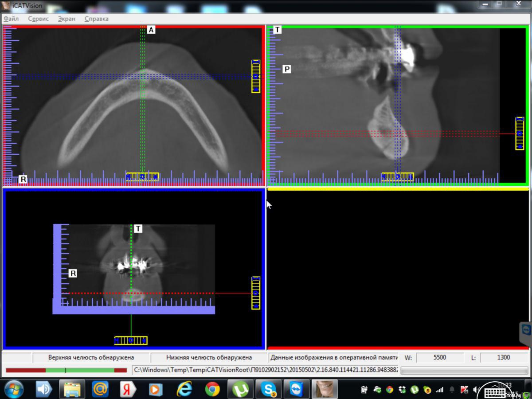Viewport: 532px width, 399px height.
Task: Click the yellow vertical slice slider in axial view
Action: click(256, 76)
